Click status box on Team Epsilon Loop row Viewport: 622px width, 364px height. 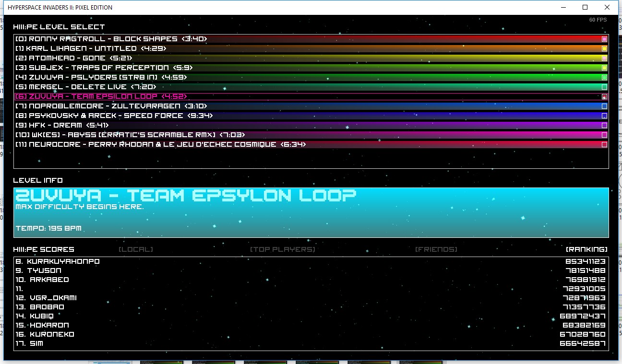click(x=604, y=96)
